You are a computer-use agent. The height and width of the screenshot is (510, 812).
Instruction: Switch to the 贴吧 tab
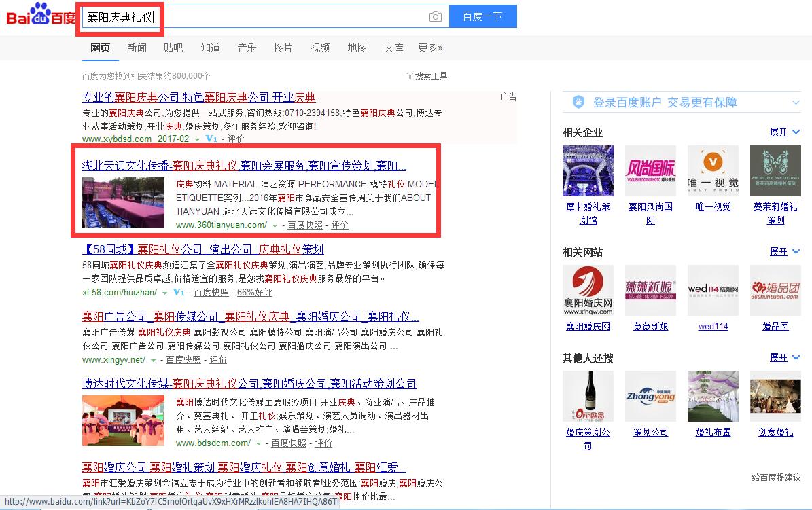click(x=173, y=48)
